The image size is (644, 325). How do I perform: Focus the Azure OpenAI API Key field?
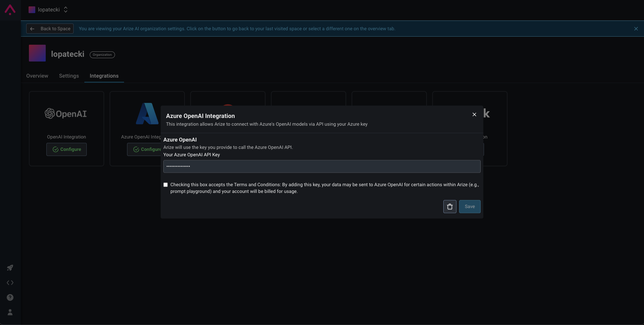pyautogui.click(x=322, y=166)
